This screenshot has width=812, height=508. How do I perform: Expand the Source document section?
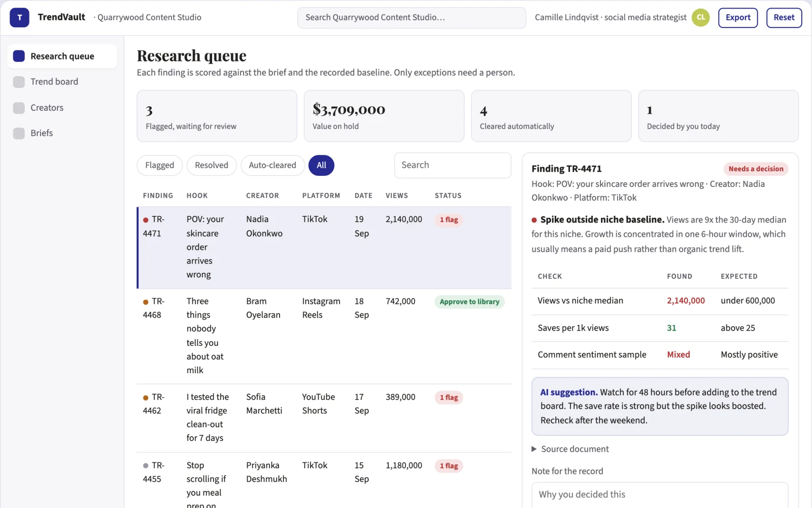[570, 449]
